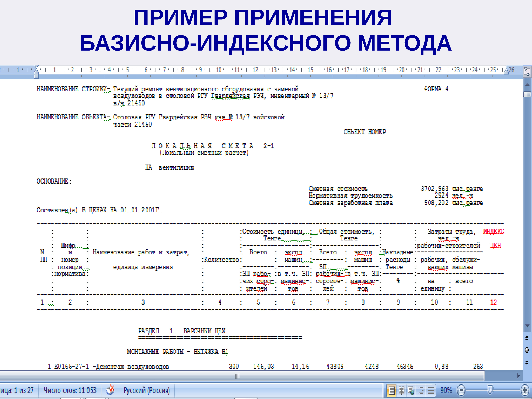The image size is (532, 399).
Task: Switch to Outline view
Action: [421, 390]
